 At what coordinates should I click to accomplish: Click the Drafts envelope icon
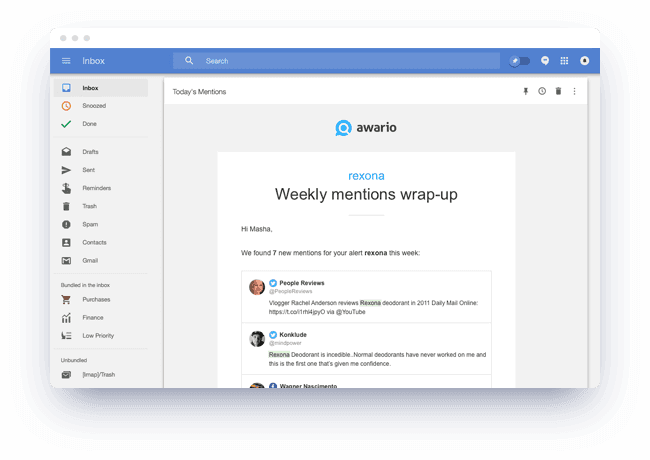click(66, 152)
